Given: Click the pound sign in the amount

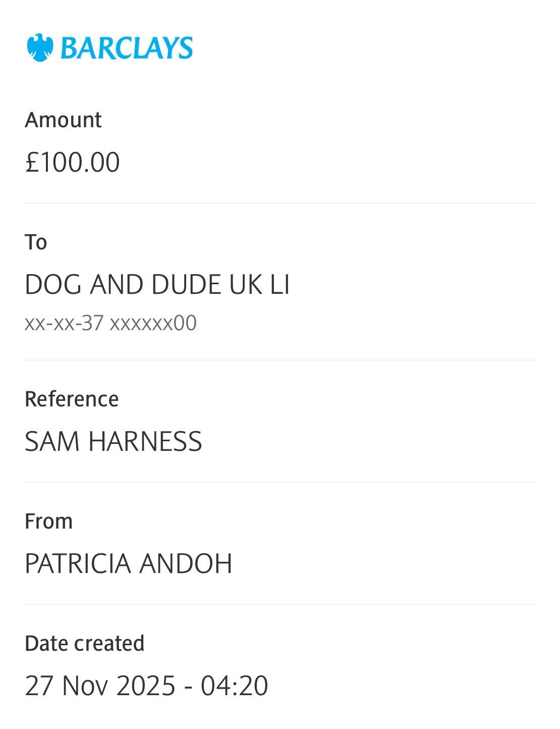Looking at the screenshot, I should pos(32,163).
